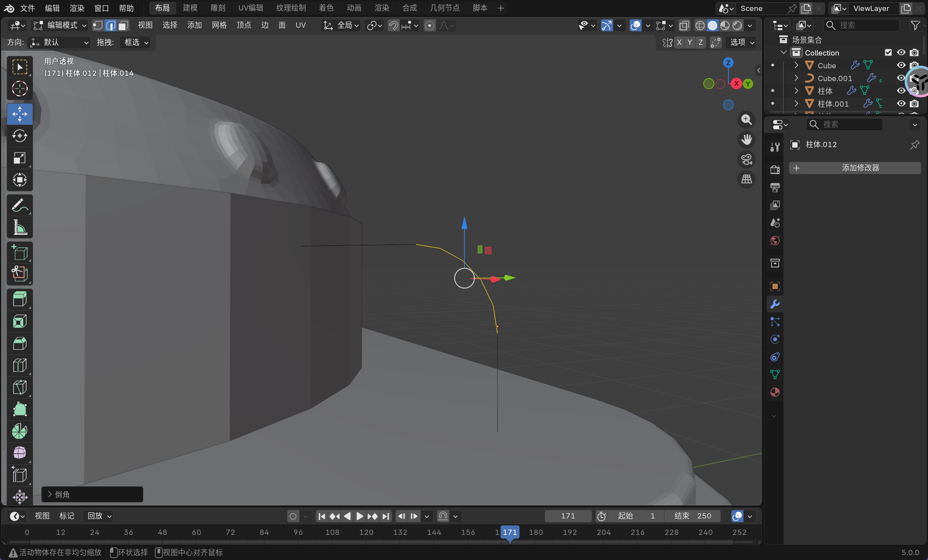This screenshot has width=928, height=560.
Task: Choose the Knife tool
Action: (19, 387)
